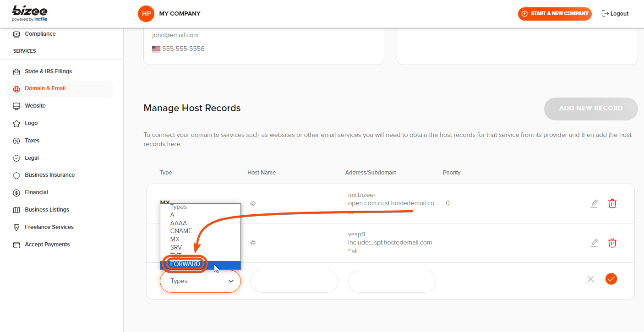Delete the SPF TXT record with trash icon
The height and width of the screenshot is (332, 644).
(x=612, y=243)
